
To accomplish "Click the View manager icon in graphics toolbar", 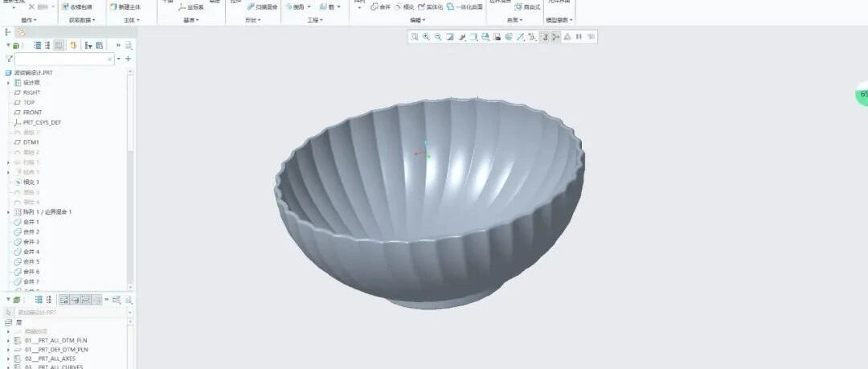I will tap(497, 36).
